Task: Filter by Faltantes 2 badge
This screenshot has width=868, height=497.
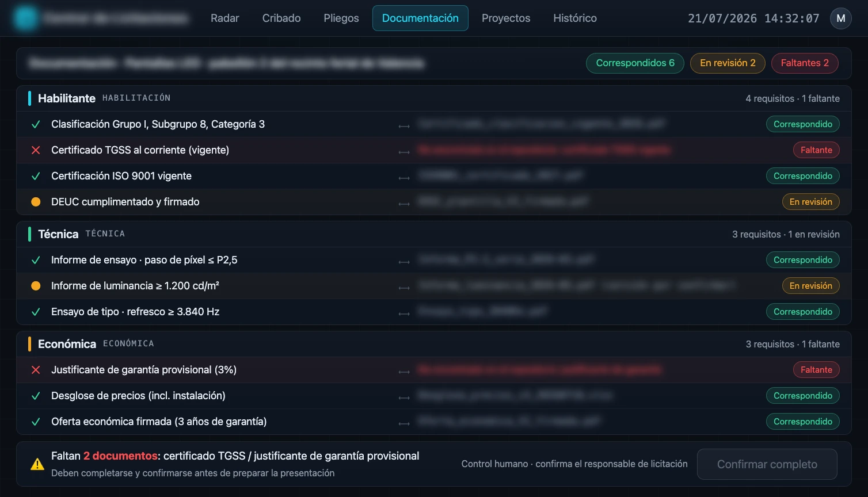Action: pyautogui.click(x=805, y=63)
